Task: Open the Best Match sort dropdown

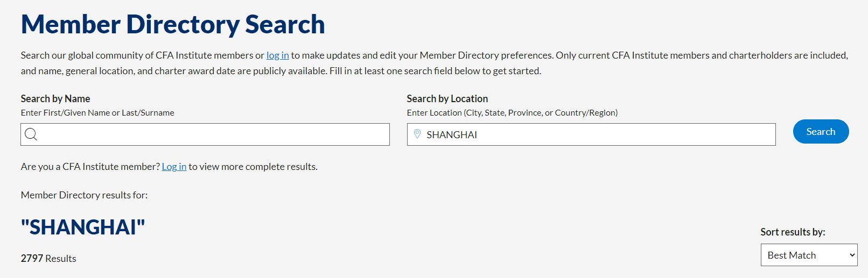Action: click(809, 255)
